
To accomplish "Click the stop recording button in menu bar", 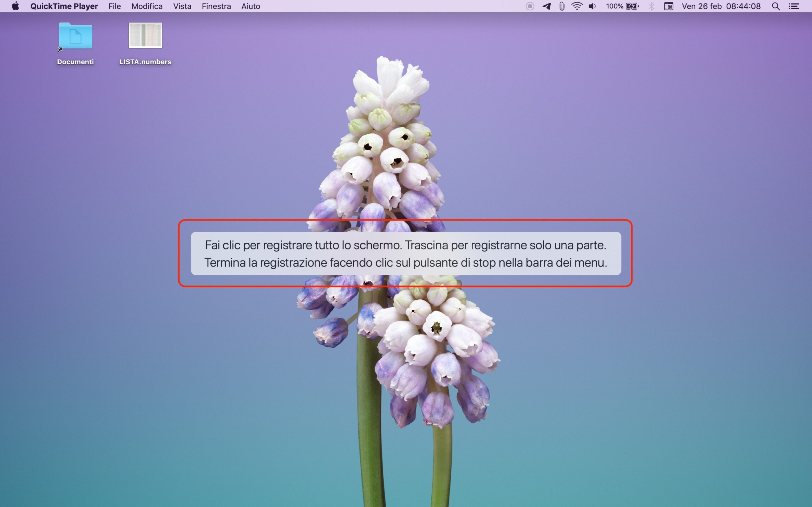I will (x=530, y=6).
